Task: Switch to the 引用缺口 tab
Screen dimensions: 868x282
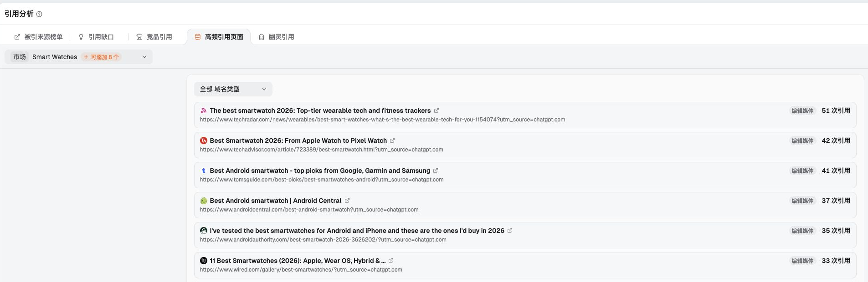Action: (96, 37)
